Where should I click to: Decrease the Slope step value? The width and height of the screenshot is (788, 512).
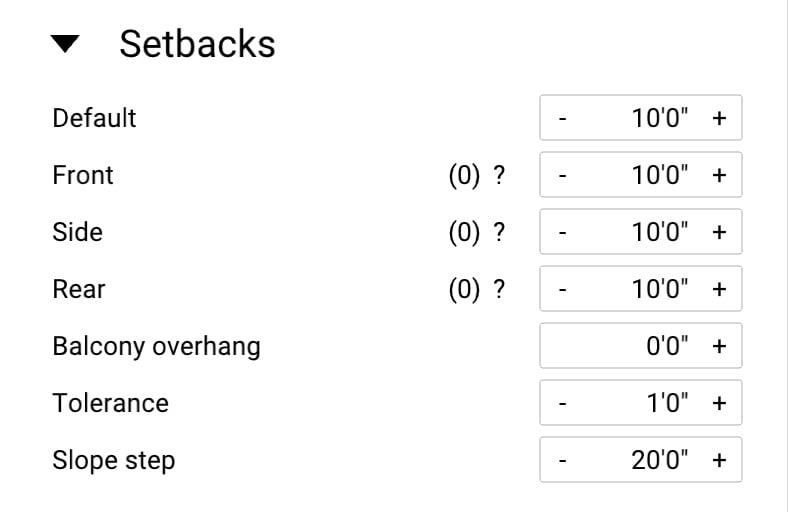click(x=563, y=460)
